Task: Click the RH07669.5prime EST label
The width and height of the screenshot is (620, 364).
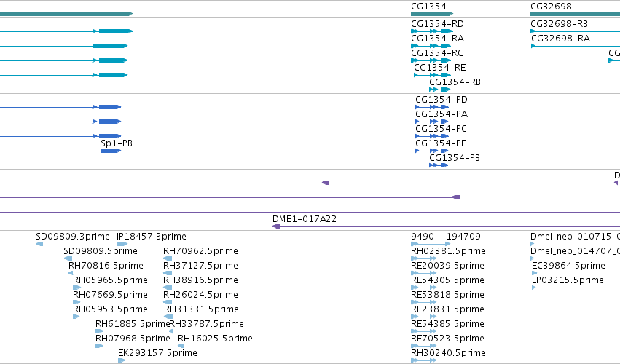Action: point(110,295)
